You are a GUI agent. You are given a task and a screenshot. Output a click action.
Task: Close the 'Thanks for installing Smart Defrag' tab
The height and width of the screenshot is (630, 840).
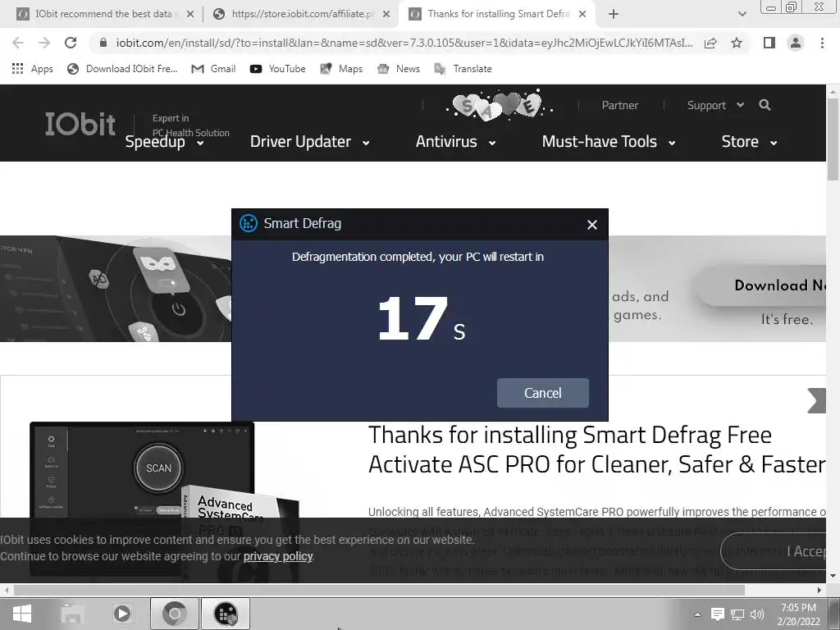[582, 15]
